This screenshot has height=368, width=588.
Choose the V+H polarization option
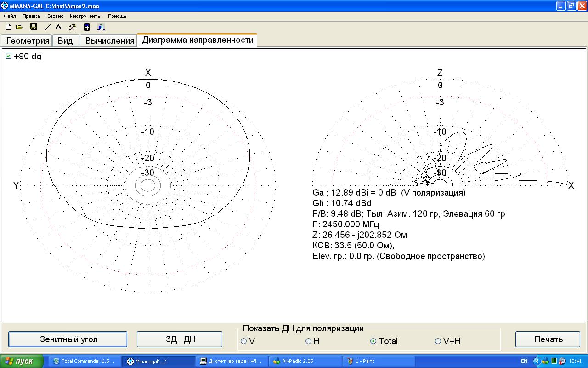(x=438, y=341)
